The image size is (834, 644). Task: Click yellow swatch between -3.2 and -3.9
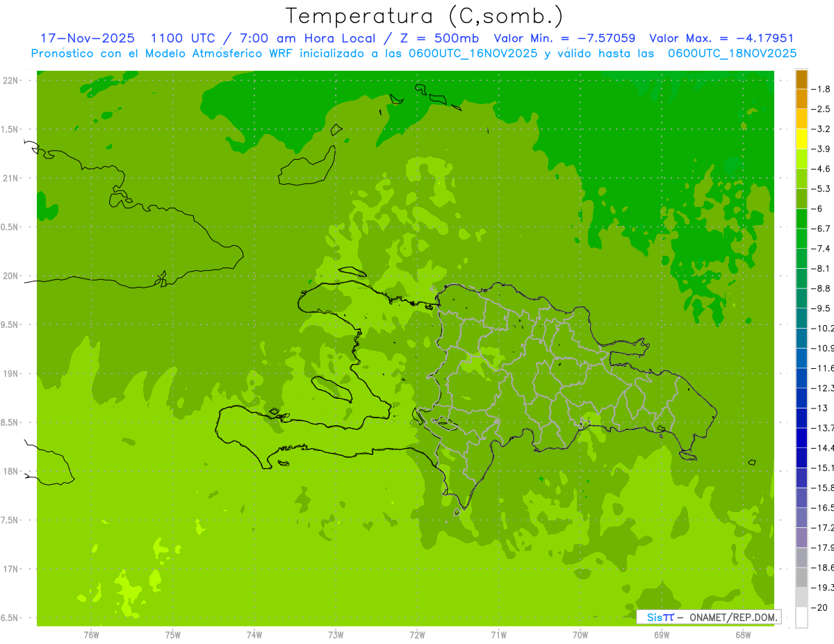tap(801, 139)
